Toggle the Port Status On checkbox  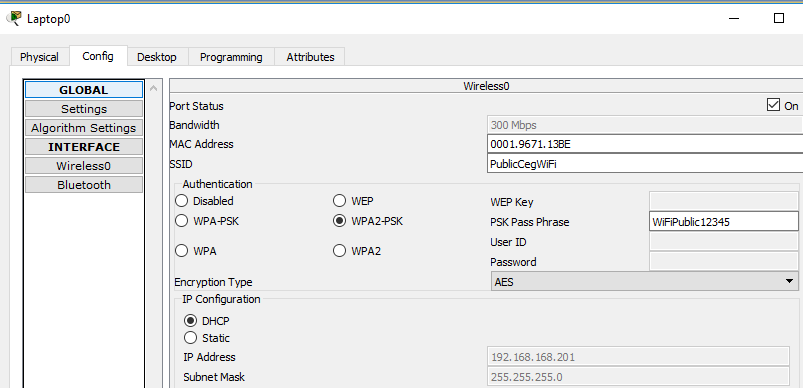[773, 105]
